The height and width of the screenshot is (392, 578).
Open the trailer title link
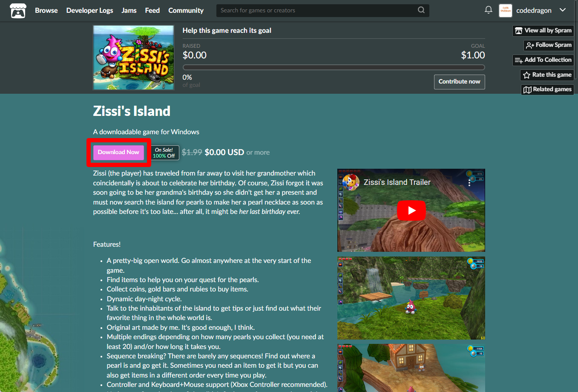[397, 182]
